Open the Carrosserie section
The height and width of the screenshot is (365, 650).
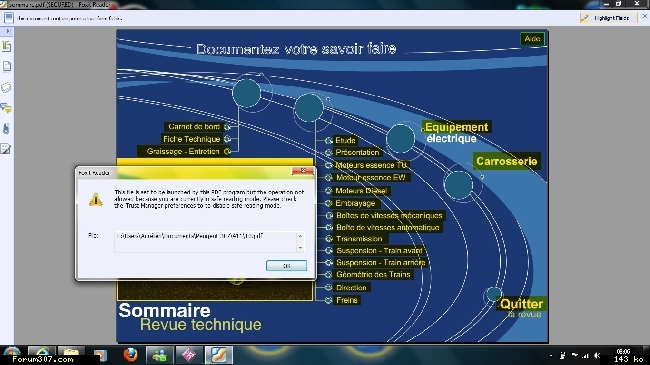(x=507, y=161)
